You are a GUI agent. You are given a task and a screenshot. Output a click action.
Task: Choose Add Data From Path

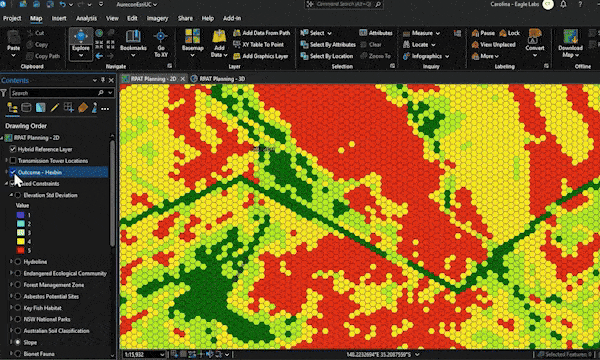pos(262,33)
